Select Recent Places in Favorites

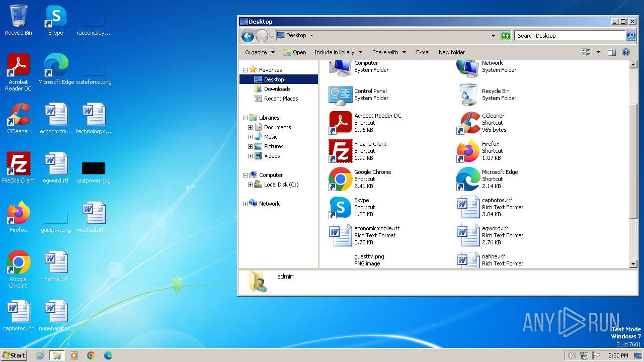276,99
